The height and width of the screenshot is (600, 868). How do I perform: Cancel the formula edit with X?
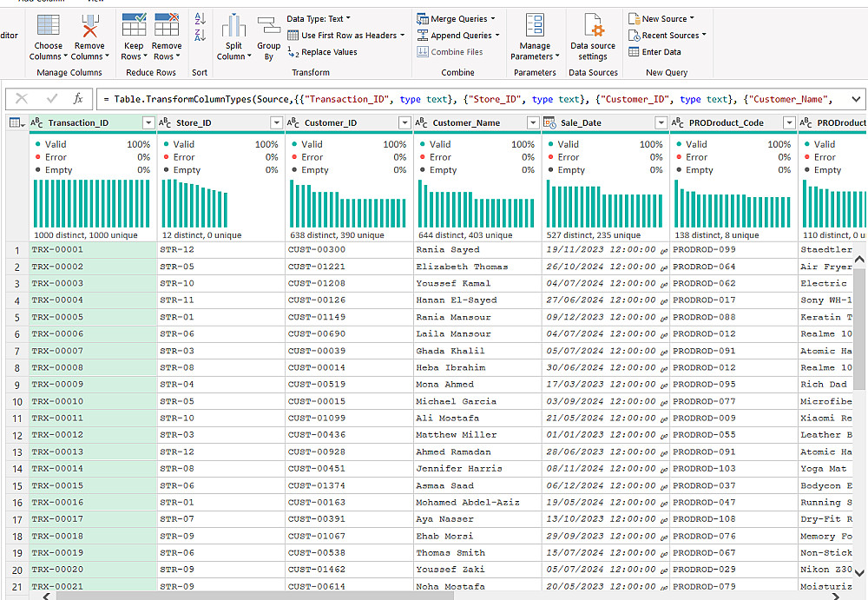pos(22,99)
